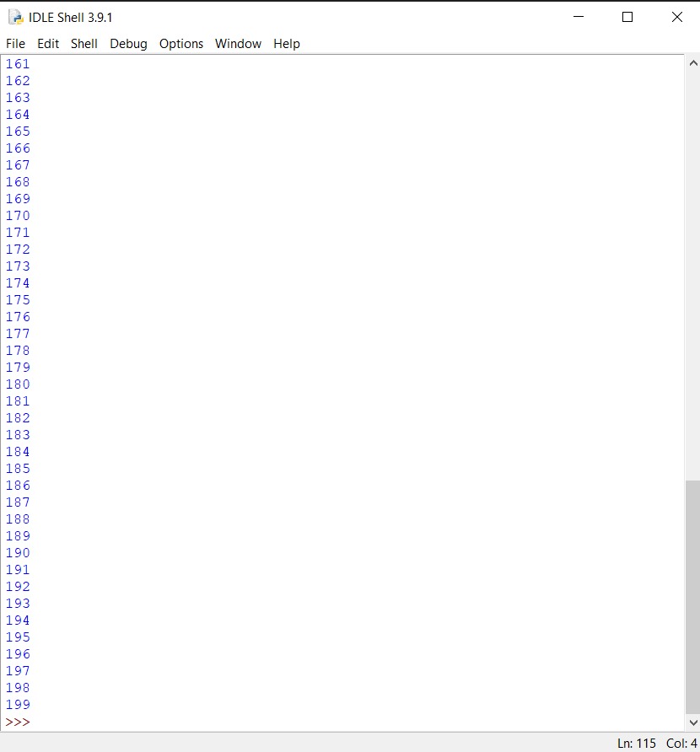This screenshot has height=752, width=700.
Task: Click output line 169
Action: [x=18, y=199]
